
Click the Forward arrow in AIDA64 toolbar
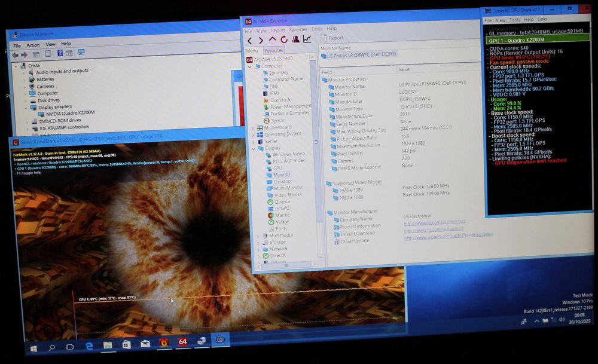(x=261, y=40)
